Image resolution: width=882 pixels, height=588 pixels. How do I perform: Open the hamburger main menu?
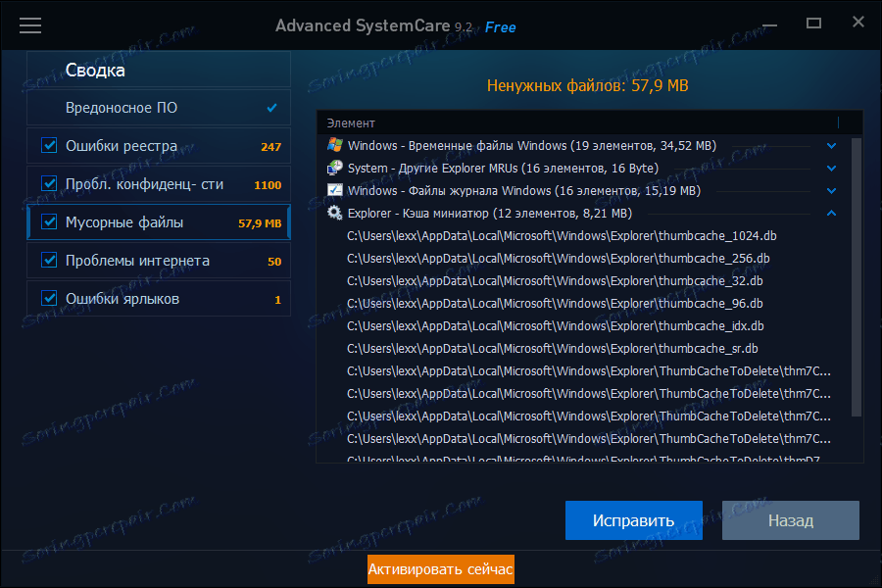(30, 25)
